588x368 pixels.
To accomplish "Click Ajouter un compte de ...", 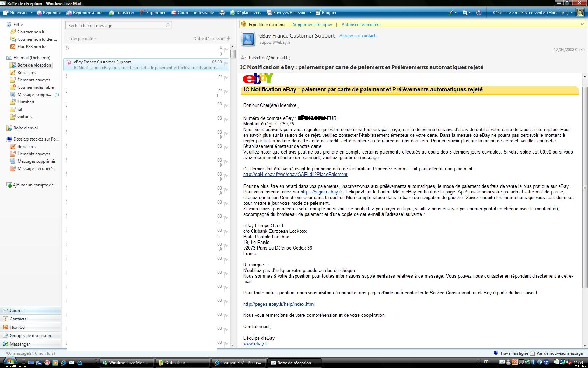I will pos(32,185).
